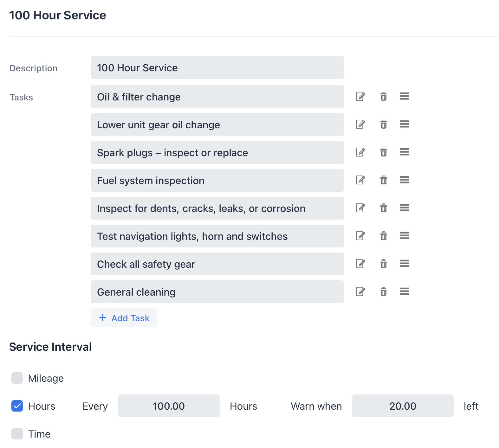This screenshot has height=448, width=499.
Task: Click the Oil & filter change field
Action: [x=217, y=97]
